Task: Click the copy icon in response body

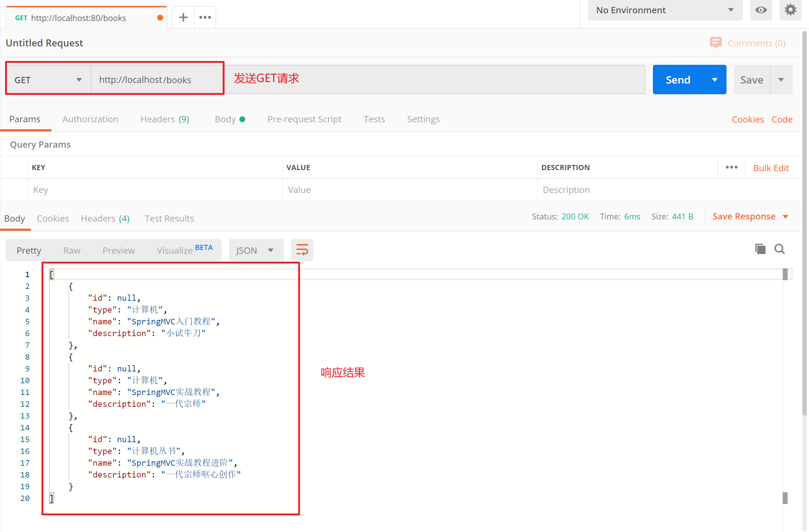Action: coord(760,249)
